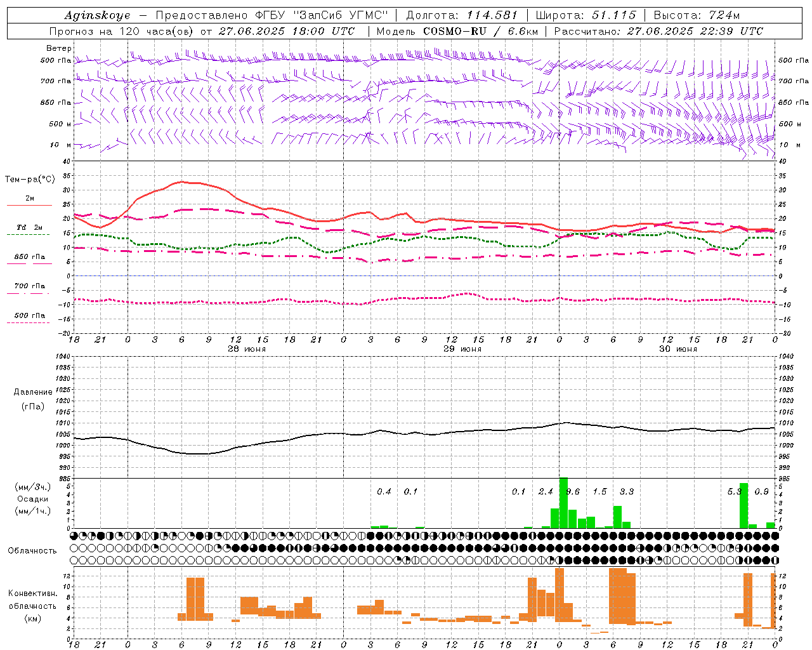812x650 pixels.
Task: Click the 'Давление' pressure panel label
Action: click(x=32, y=392)
